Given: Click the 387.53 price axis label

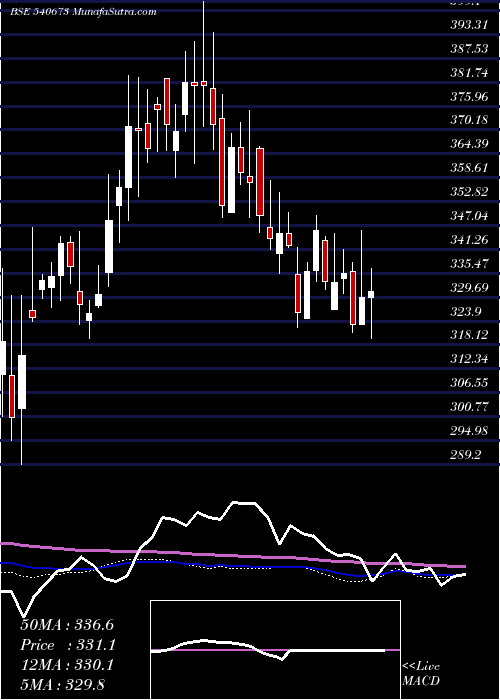Looking at the screenshot, I should 469,49.
